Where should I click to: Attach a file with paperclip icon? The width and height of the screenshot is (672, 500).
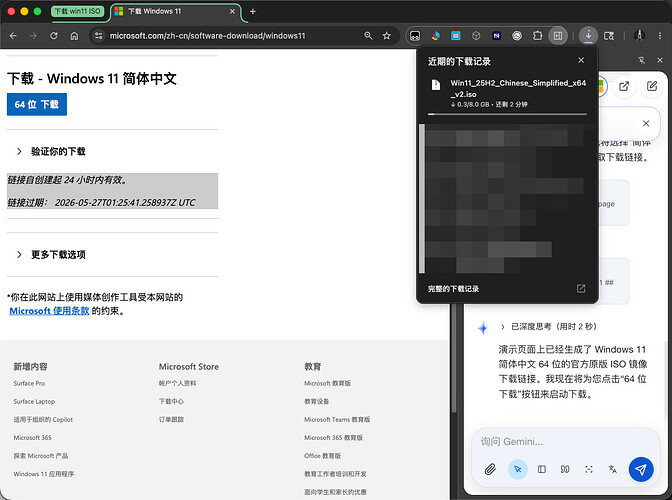[x=490, y=469]
